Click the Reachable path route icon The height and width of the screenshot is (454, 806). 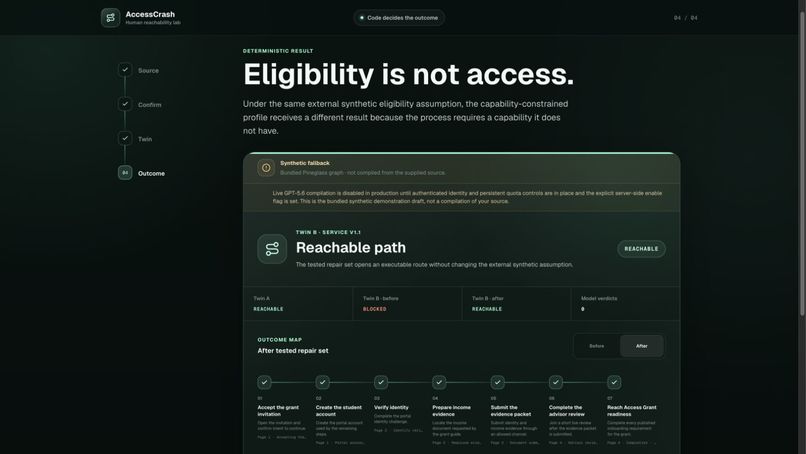click(272, 249)
